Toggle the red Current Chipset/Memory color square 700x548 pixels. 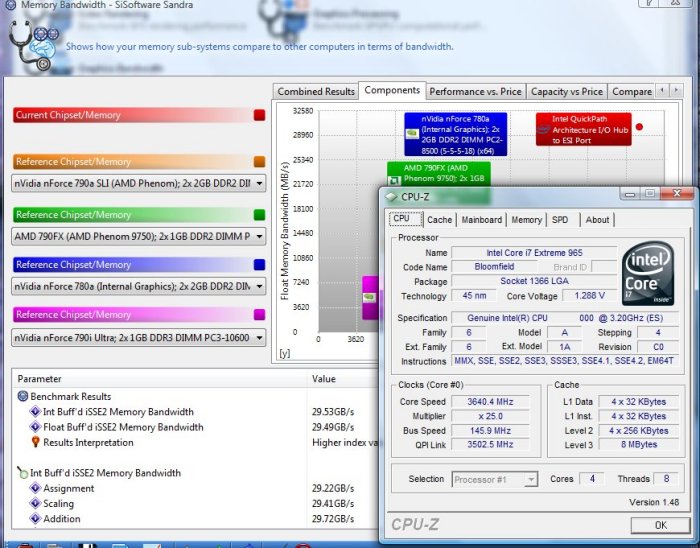coord(259,115)
